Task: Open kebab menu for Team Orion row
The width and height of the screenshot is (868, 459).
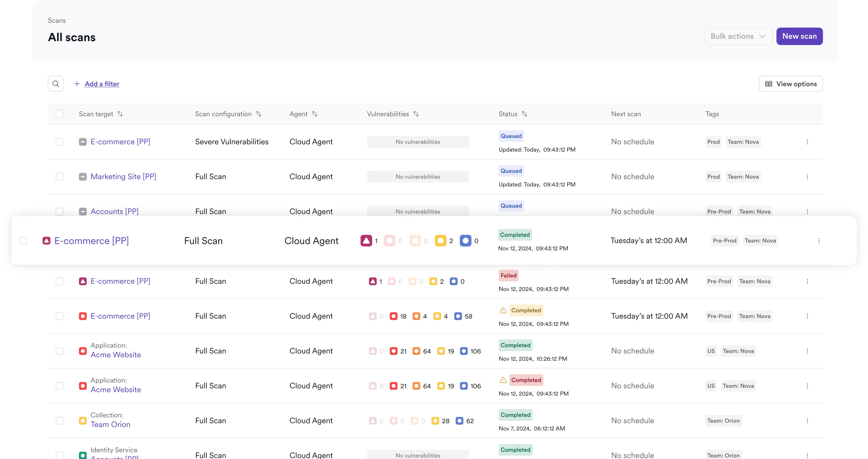Action: click(807, 421)
